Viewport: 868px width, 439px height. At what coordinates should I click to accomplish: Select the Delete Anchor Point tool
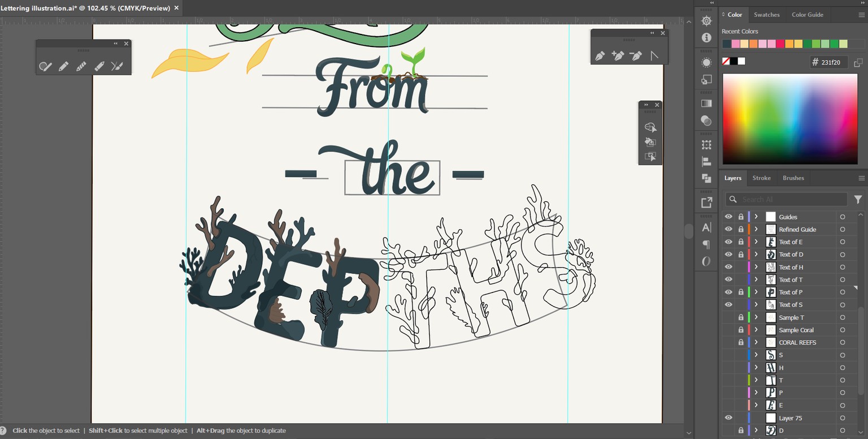click(636, 55)
